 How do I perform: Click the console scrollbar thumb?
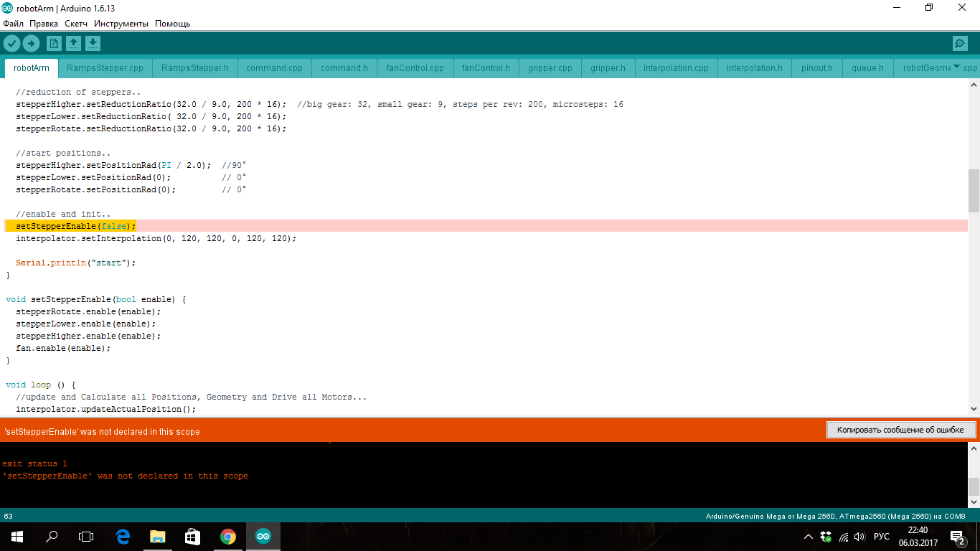[x=974, y=486]
